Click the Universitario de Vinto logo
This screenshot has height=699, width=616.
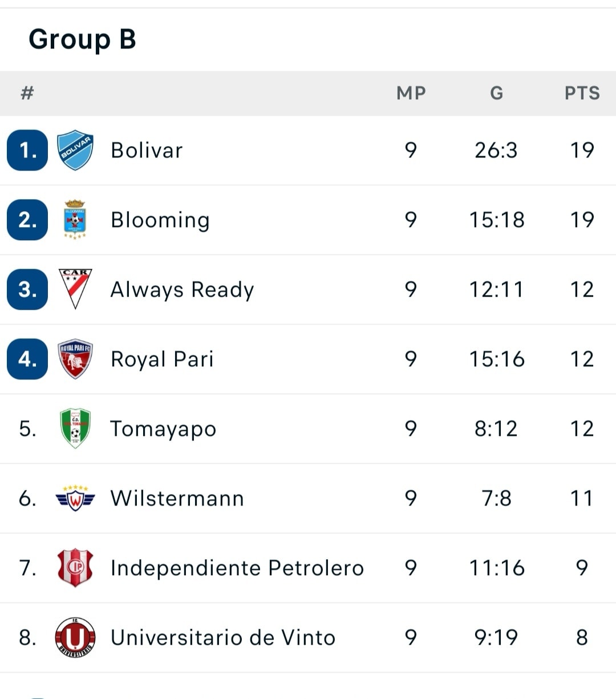[75, 637]
